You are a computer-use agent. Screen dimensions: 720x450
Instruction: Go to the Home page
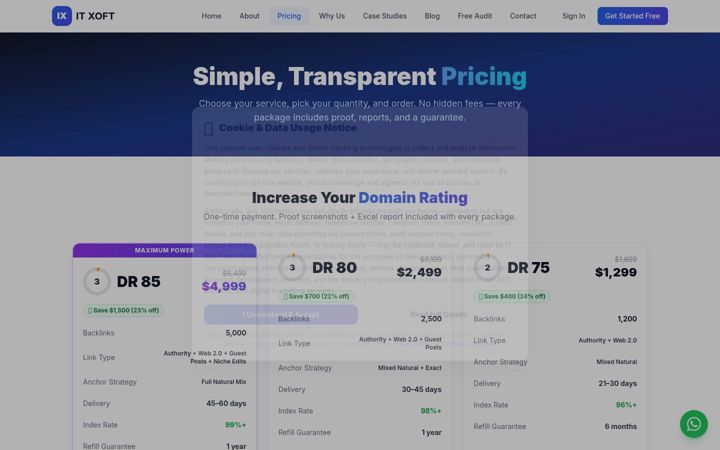click(x=211, y=16)
